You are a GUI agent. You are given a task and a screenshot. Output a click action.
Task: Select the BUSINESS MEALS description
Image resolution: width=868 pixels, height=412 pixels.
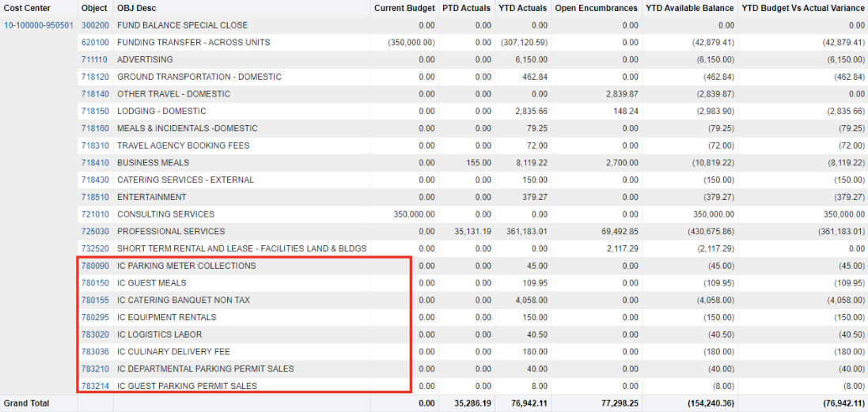pos(154,163)
